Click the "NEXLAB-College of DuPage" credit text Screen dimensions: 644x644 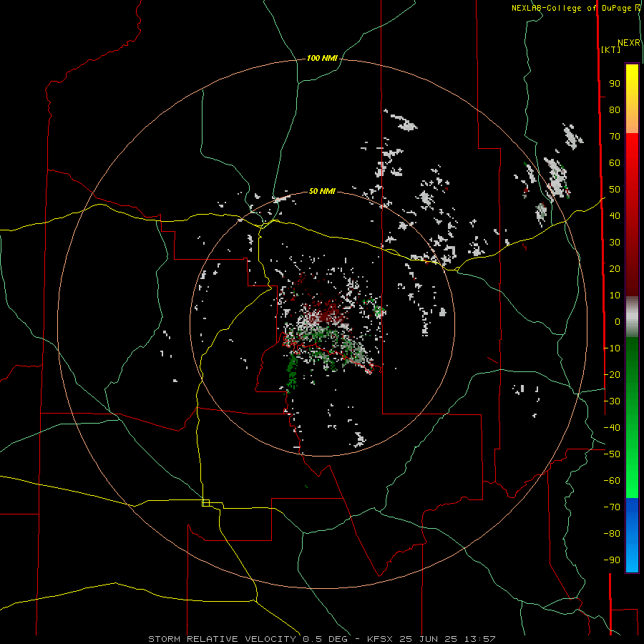572,8
